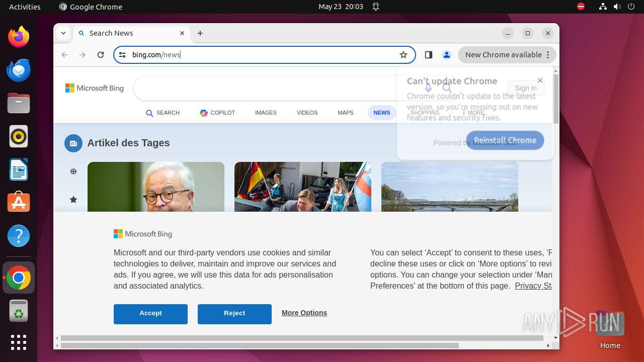Click the notification bell in top bar

click(x=376, y=7)
